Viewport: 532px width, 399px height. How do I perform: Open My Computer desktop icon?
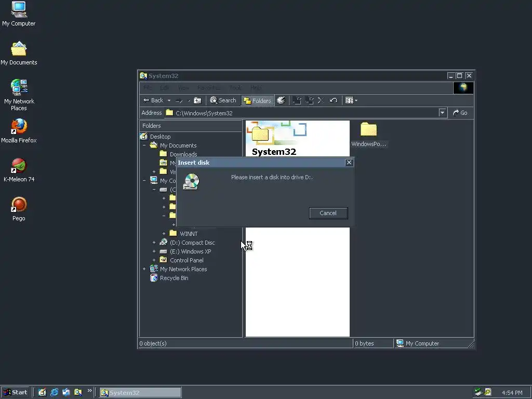(19, 14)
